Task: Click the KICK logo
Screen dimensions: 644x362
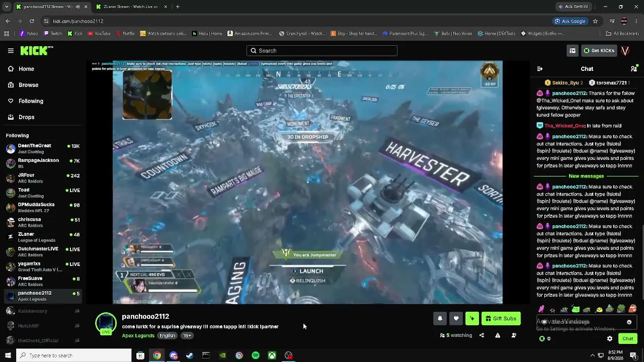Action: tap(36, 50)
